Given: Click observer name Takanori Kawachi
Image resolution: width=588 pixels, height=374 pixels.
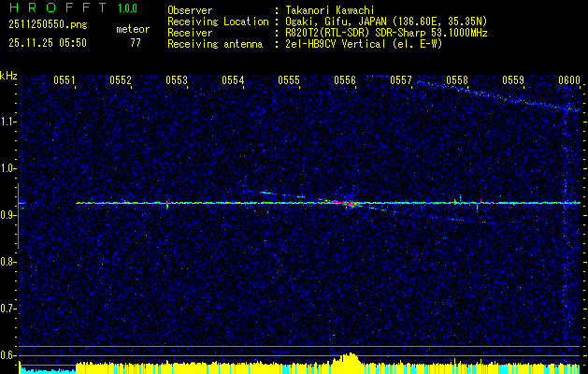Looking at the screenshot, I should (330, 10).
